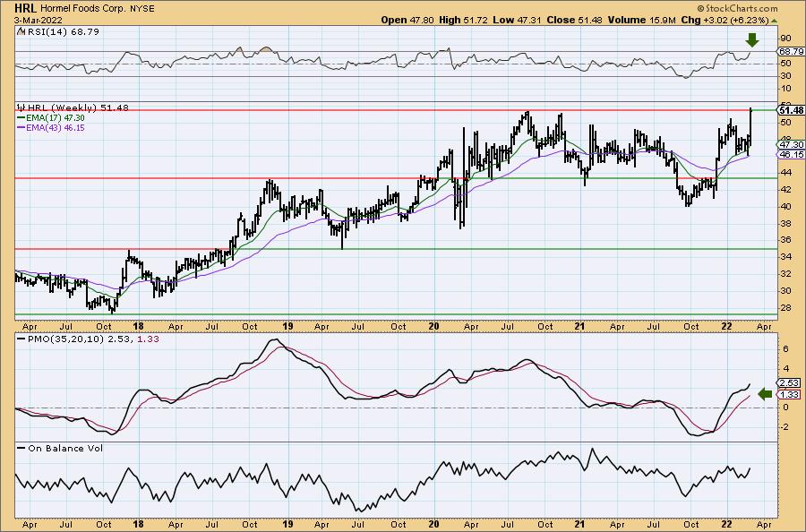Open the StockCharts.com attribution link
The width and height of the screenshot is (806, 532).
[x=737, y=8]
